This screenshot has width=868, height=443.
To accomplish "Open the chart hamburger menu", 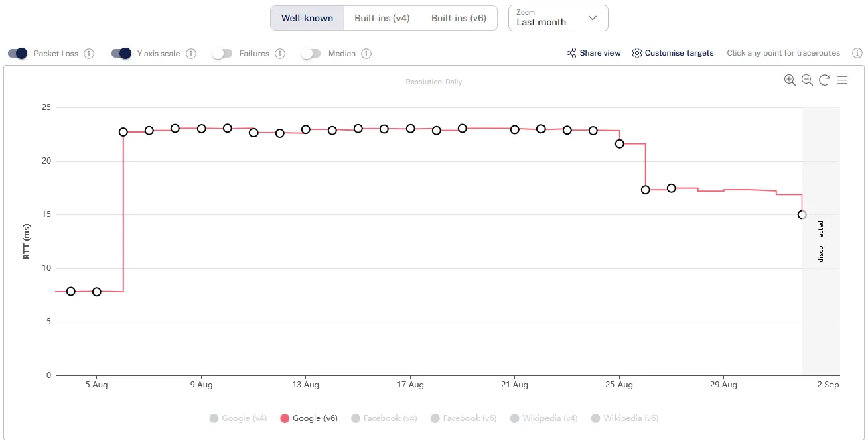I will [843, 80].
